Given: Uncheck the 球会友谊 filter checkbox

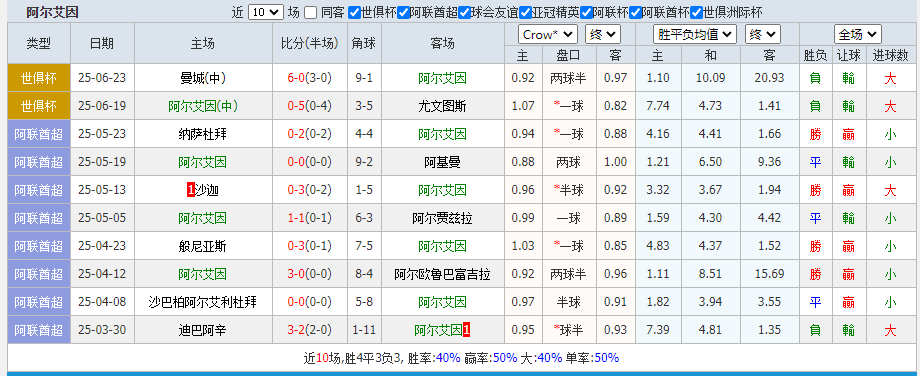Looking at the screenshot, I should (465, 12).
